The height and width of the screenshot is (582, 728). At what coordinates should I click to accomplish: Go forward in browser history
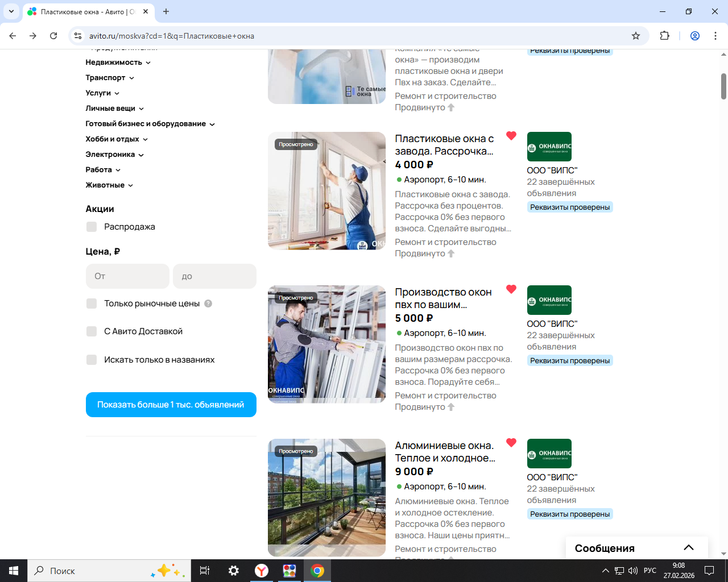tap(33, 36)
